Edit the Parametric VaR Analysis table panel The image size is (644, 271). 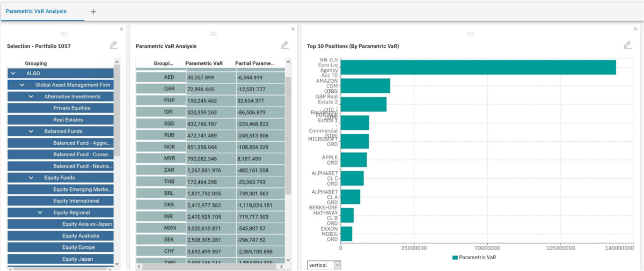pyautogui.click(x=284, y=46)
